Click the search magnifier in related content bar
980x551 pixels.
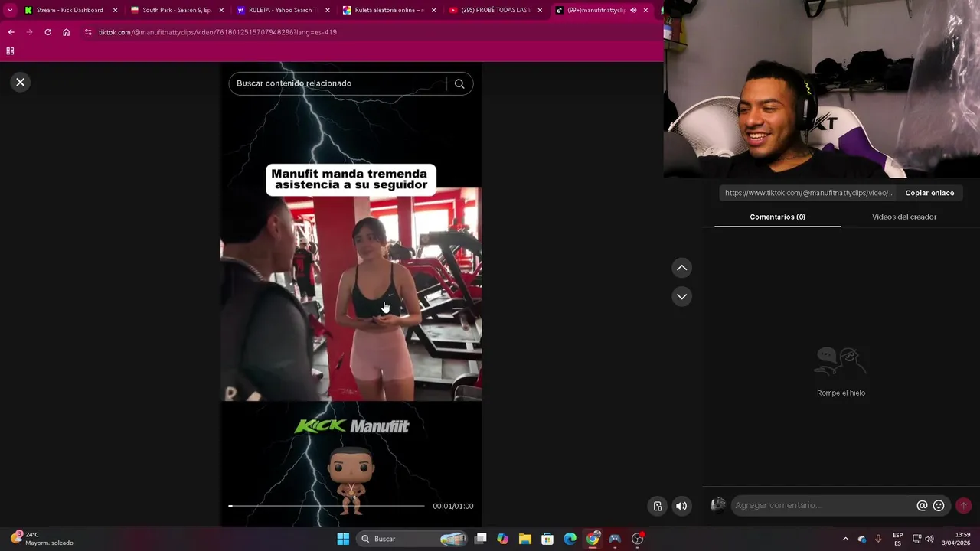coord(459,83)
